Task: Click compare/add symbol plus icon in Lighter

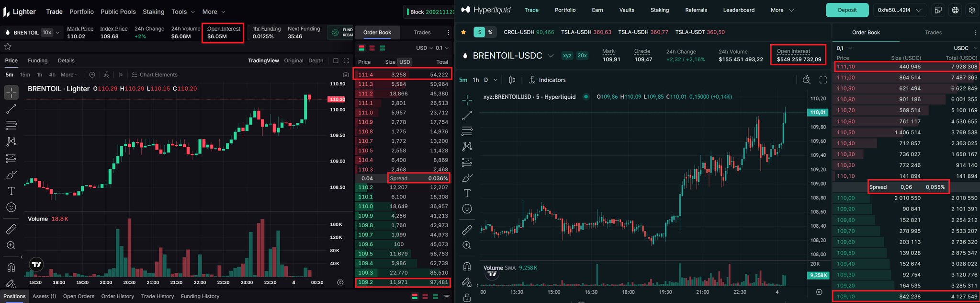Action: click(x=92, y=75)
